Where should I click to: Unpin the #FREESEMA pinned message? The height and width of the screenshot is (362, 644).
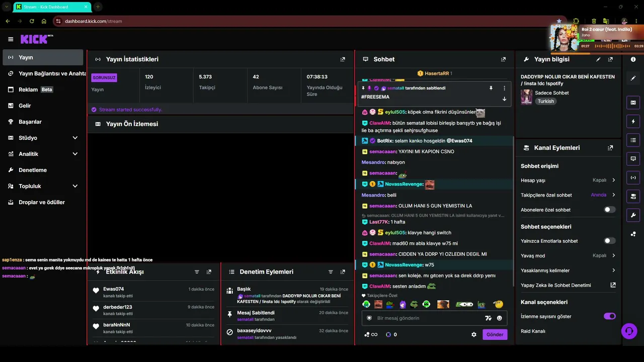491,88
